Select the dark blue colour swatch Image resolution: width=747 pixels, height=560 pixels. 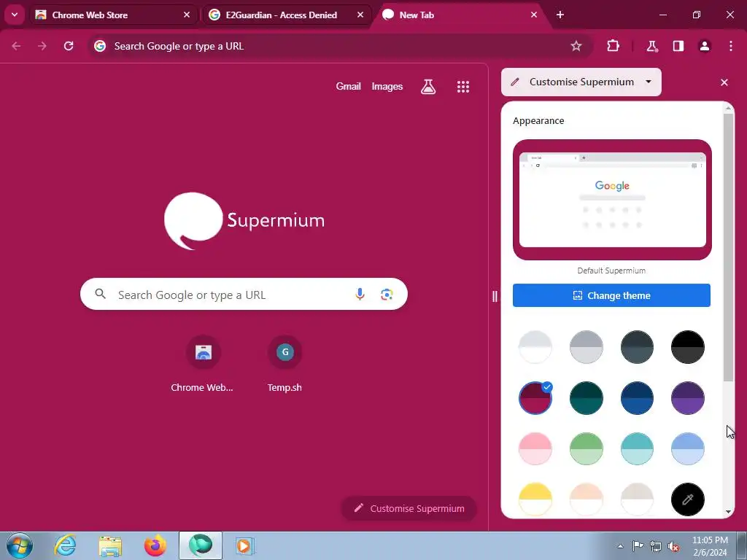click(x=637, y=397)
